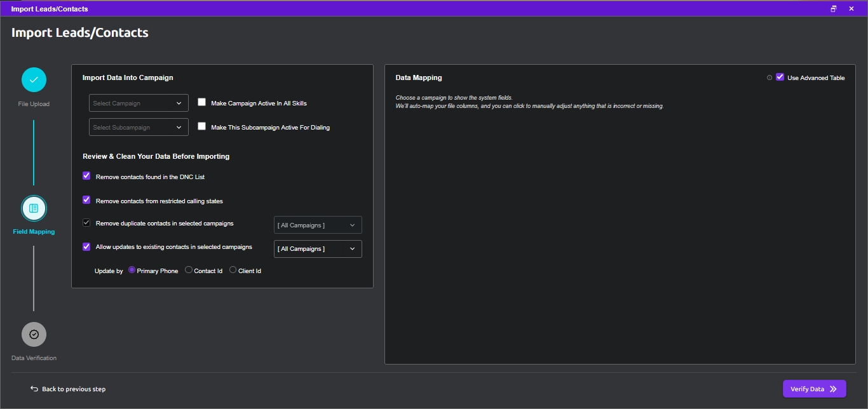Click the Import Data Into Campaign heading
Screen dimensions: 868x409
(x=128, y=77)
